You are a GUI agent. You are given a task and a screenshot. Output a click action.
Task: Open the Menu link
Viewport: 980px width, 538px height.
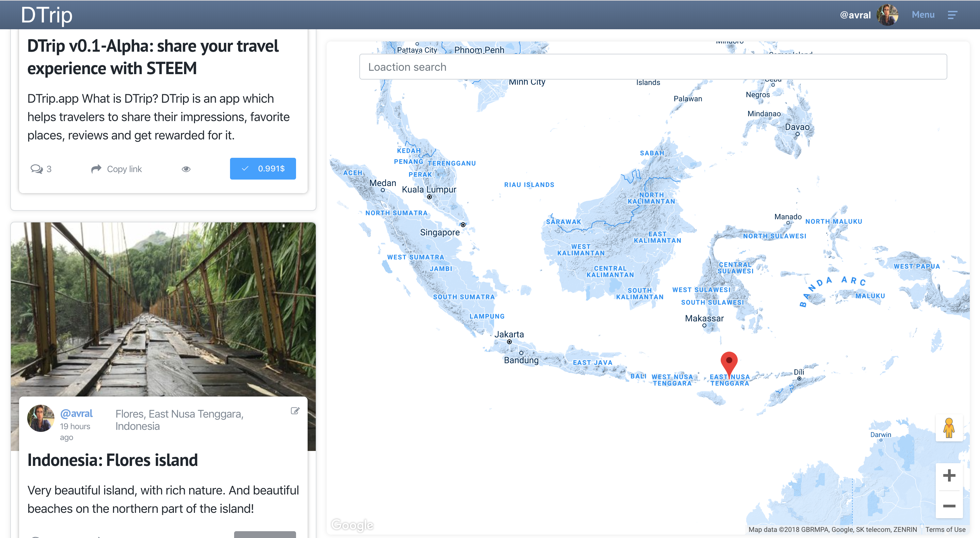tap(923, 14)
